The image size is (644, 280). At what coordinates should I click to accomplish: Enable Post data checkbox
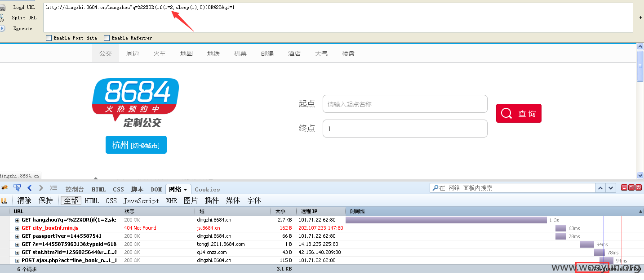[x=49, y=38]
